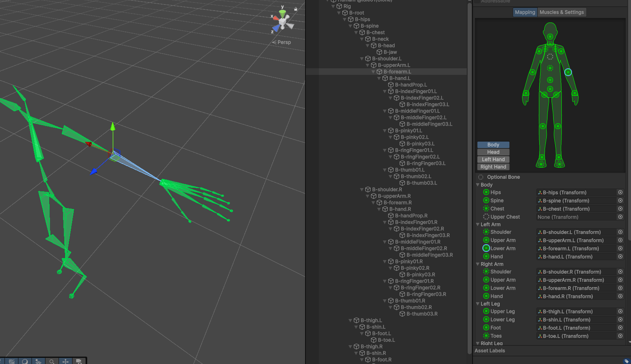The height and width of the screenshot is (364, 631).
Task: Click the blue Z-axis cone on scene gizmo
Action: click(x=276, y=28)
